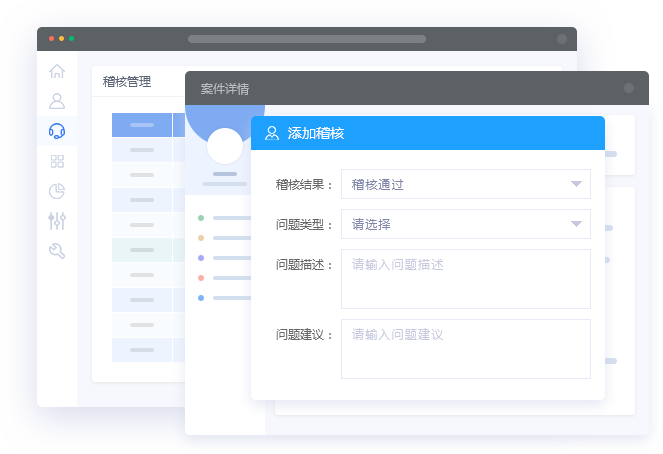Click the round avatar in 案件详情
663x454 pixels.
point(225,147)
